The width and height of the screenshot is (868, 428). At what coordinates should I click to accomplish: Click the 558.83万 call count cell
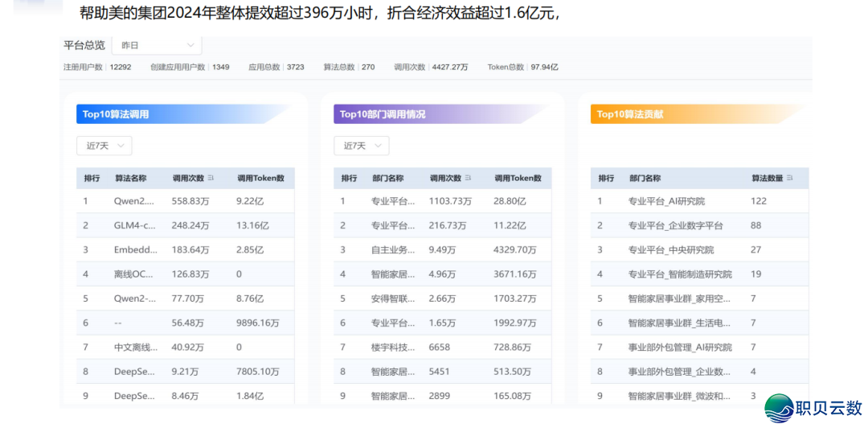(191, 201)
